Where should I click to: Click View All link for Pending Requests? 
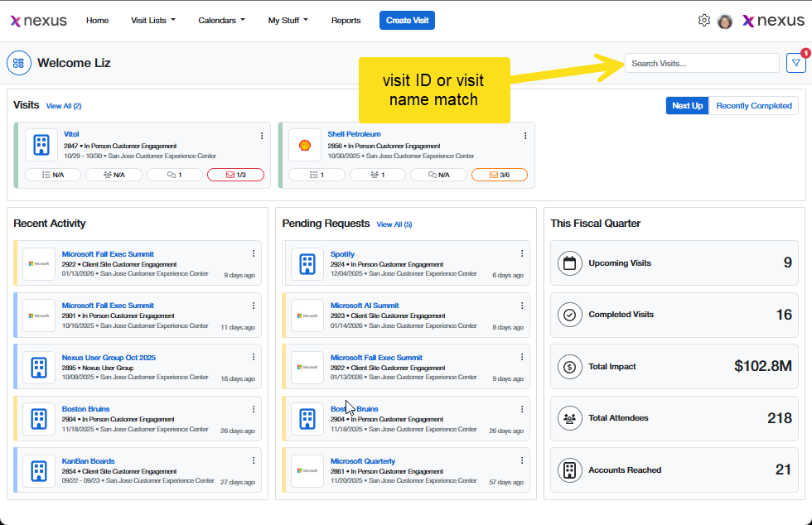click(394, 224)
